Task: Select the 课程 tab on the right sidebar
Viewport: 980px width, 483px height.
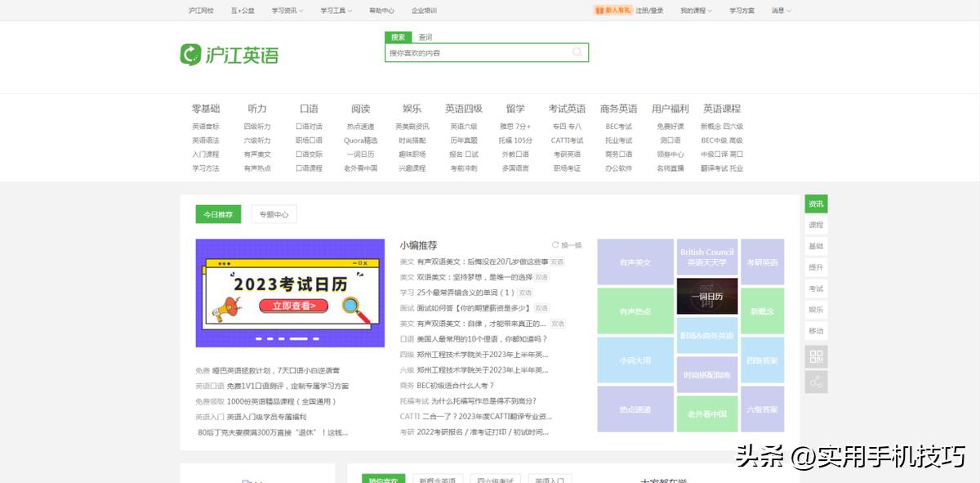Action: (816, 225)
